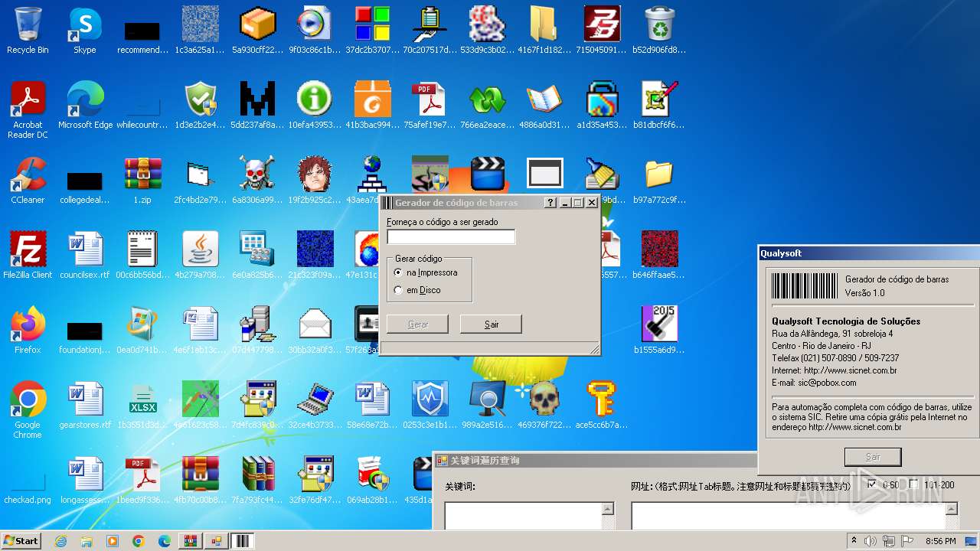Viewport: 980px width, 551px height.
Task: Open the Skype desktop shortcut
Action: (x=85, y=31)
